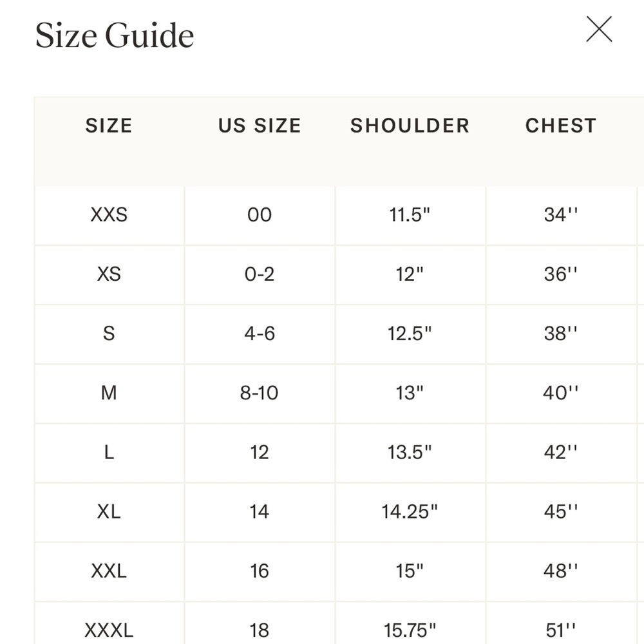Click the SIZE column header
This screenshot has width=644, height=644.
click(109, 126)
